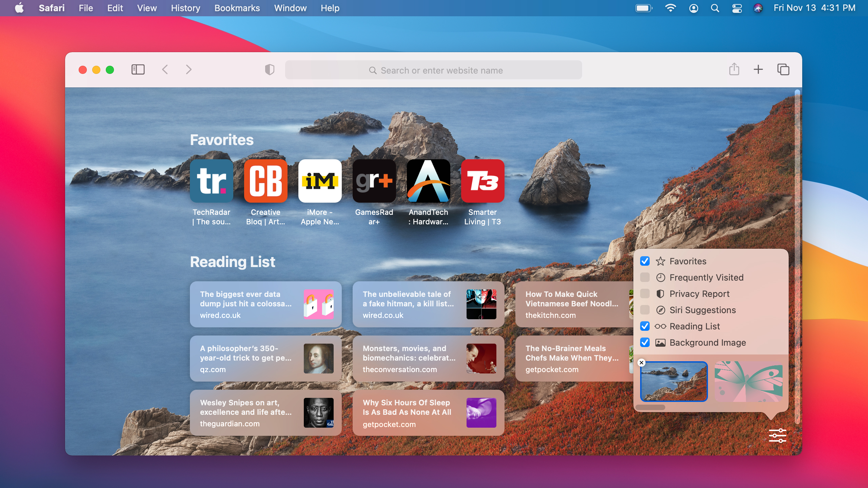Image resolution: width=868 pixels, height=488 pixels.
Task: Show tab overview icon
Action: [783, 69]
